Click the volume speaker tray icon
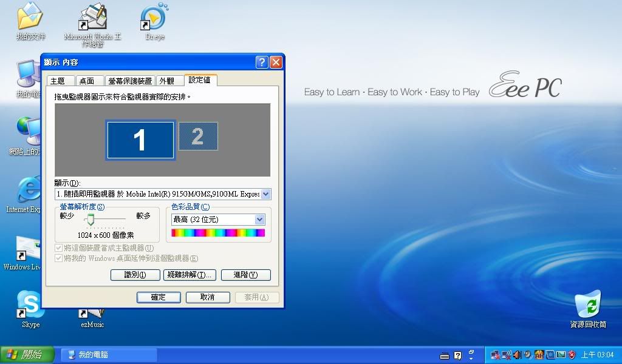The width and height of the screenshot is (622, 364). click(x=517, y=355)
